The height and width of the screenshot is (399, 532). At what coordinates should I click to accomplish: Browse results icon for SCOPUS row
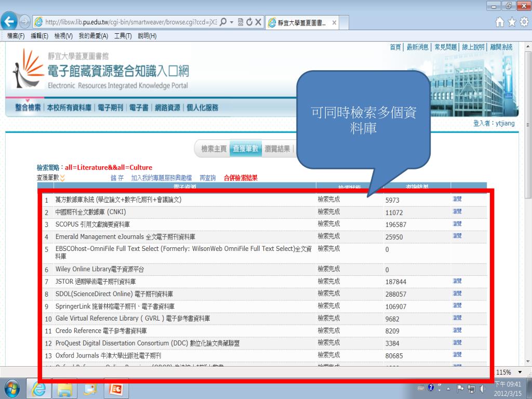coord(457,223)
